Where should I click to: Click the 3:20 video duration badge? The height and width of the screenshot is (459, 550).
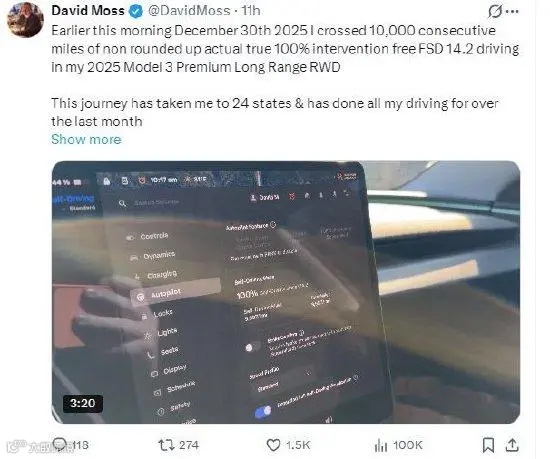click(x=83, y=403)
